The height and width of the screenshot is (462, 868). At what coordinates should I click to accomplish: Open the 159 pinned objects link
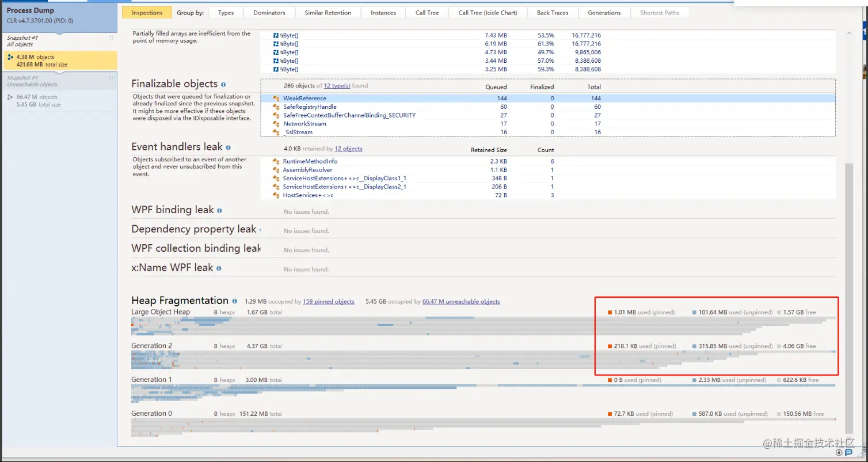[x=329, y=301]
